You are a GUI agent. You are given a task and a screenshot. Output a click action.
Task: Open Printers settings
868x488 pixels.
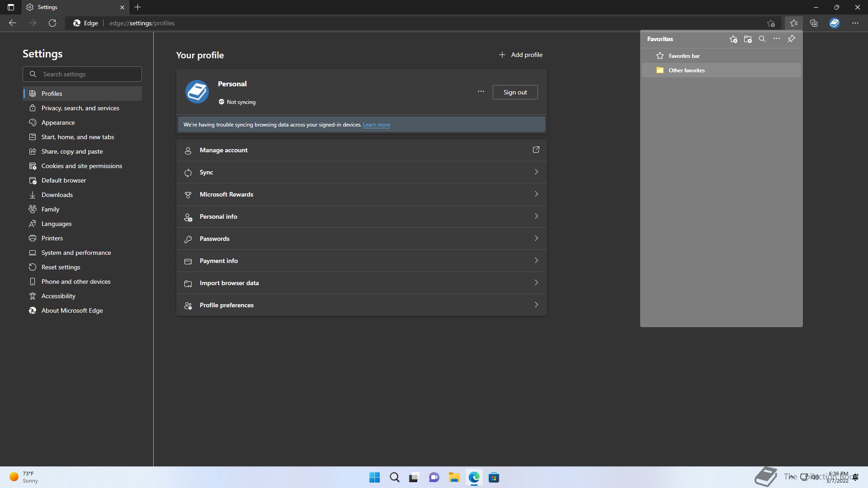click(x=82, y=238)
